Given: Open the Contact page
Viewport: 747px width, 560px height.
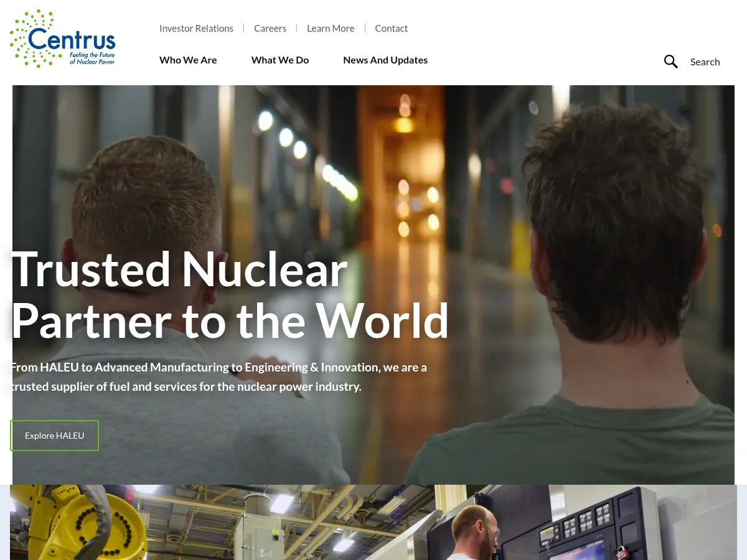Looking at the screenshot, I should tap(391, 28).
